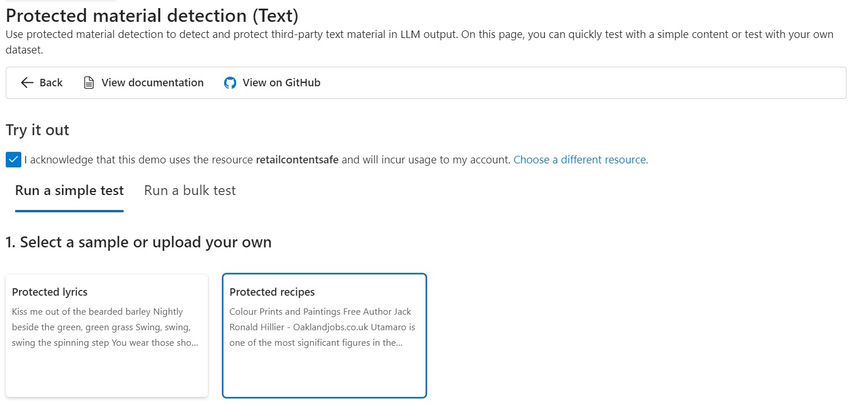850x405 pixels.
Task: Click the retailcontentsafe resource name
Action: 297,160
